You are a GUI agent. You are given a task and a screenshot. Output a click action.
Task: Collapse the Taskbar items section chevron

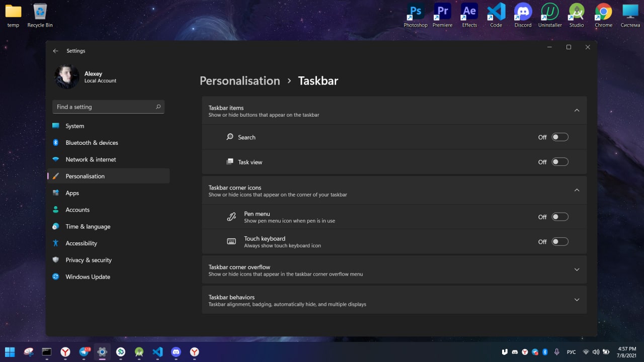coord(577,110)
